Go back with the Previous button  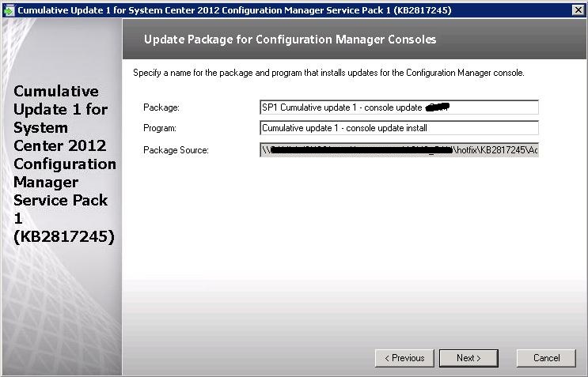point(404,358)
